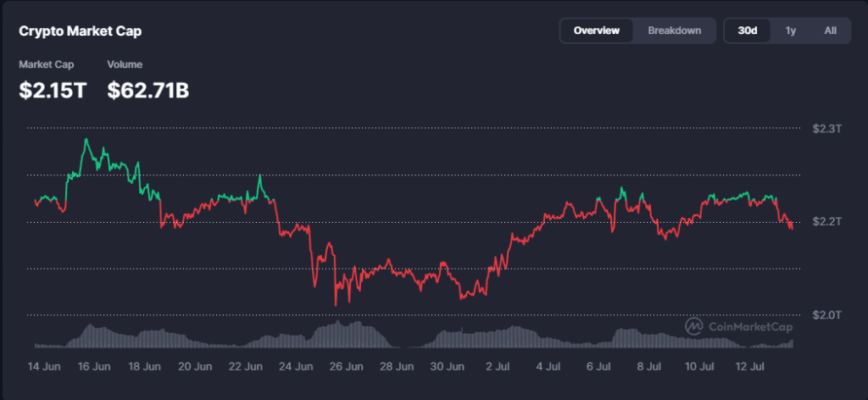The width and height of the screenshot is (868, 400).
Task: Click the $2.15T market cap value
Action: pos(53,91)
